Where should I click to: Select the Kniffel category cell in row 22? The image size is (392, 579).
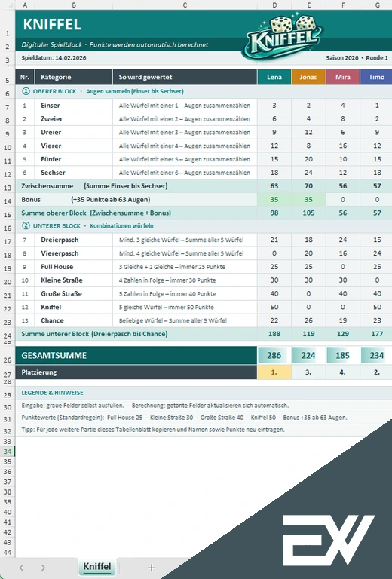(x=74, y=307)
